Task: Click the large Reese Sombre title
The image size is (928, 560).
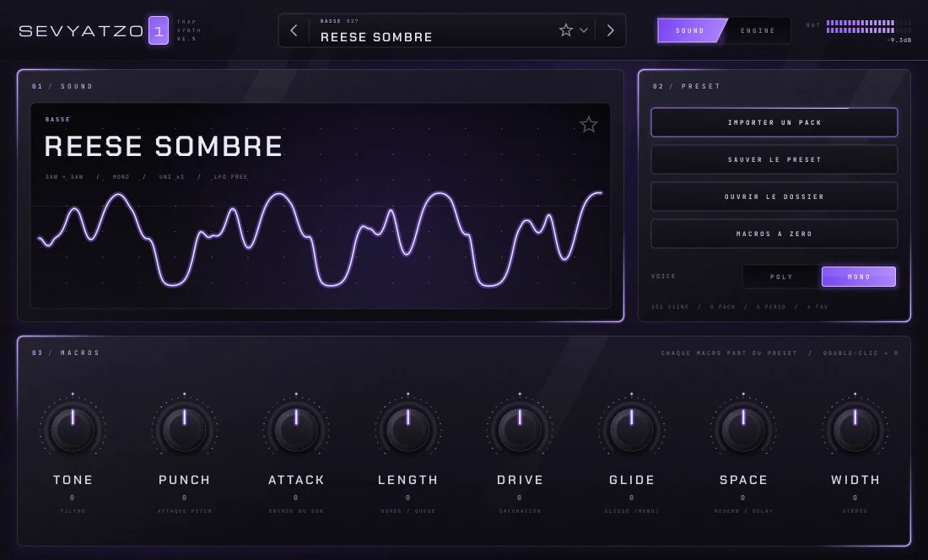Action: 164,146
